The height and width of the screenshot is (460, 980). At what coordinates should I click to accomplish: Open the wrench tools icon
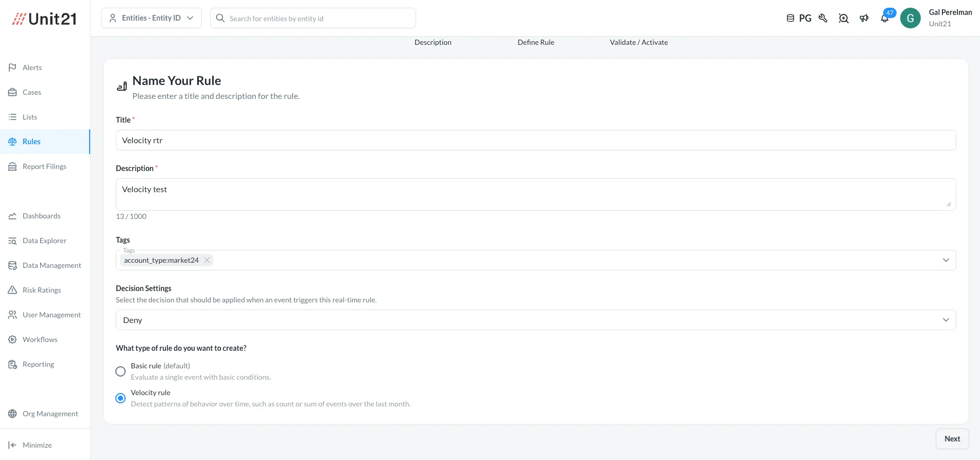point(823,18)
